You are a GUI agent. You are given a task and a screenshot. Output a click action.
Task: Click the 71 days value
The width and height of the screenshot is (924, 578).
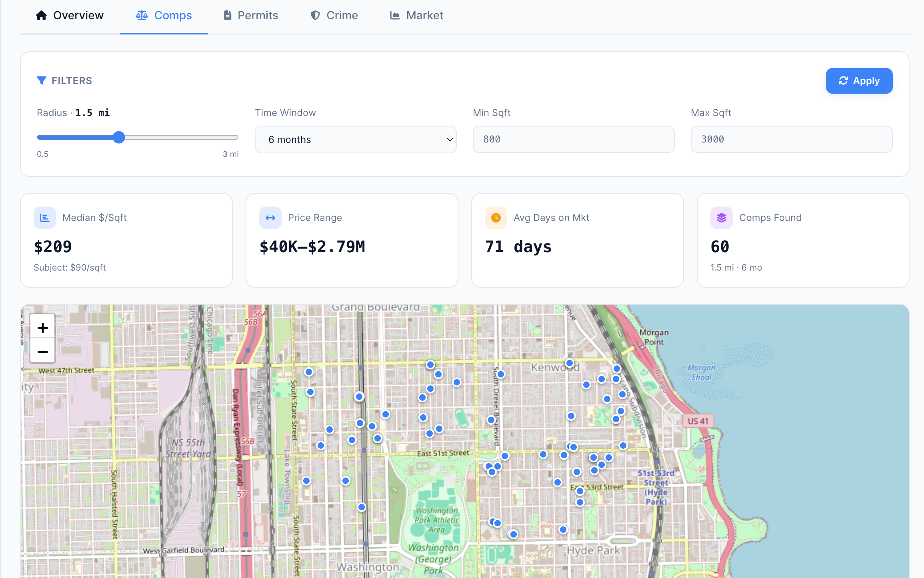tap(518, 247)
